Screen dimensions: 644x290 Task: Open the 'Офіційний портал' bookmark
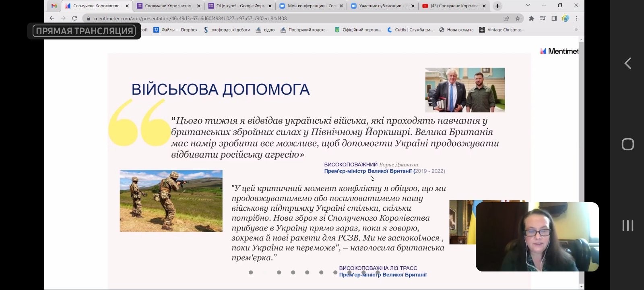358,30
